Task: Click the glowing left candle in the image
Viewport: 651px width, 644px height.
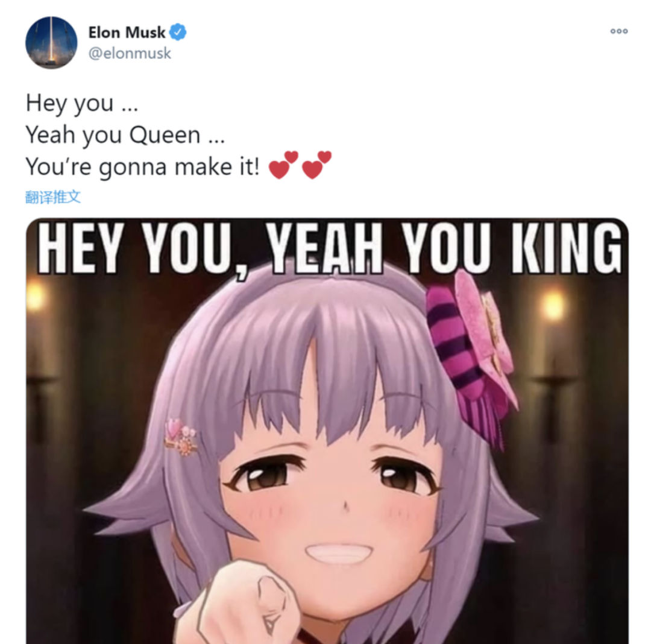Action: (x=36, y=297)
